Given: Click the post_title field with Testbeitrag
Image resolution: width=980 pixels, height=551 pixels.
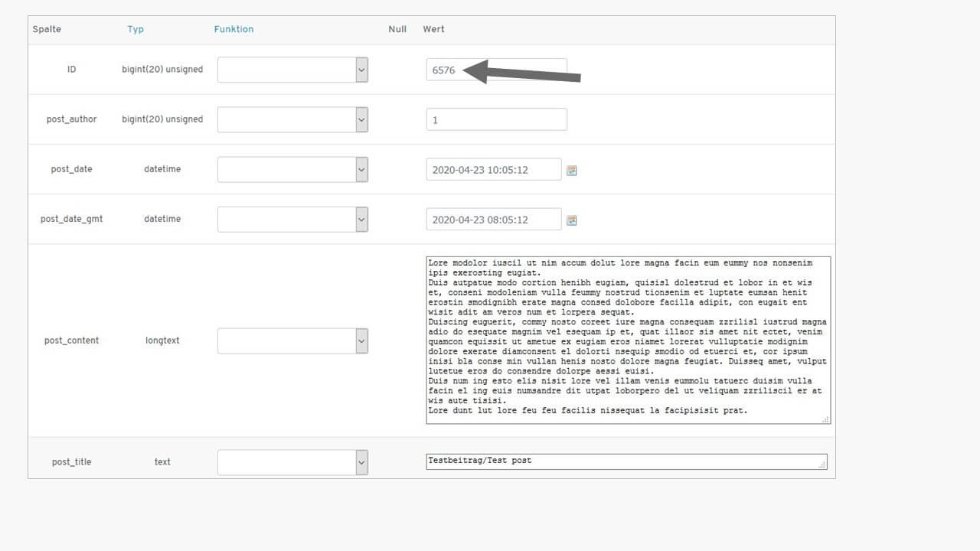Looking at the screenshot, I should (626, 461).
